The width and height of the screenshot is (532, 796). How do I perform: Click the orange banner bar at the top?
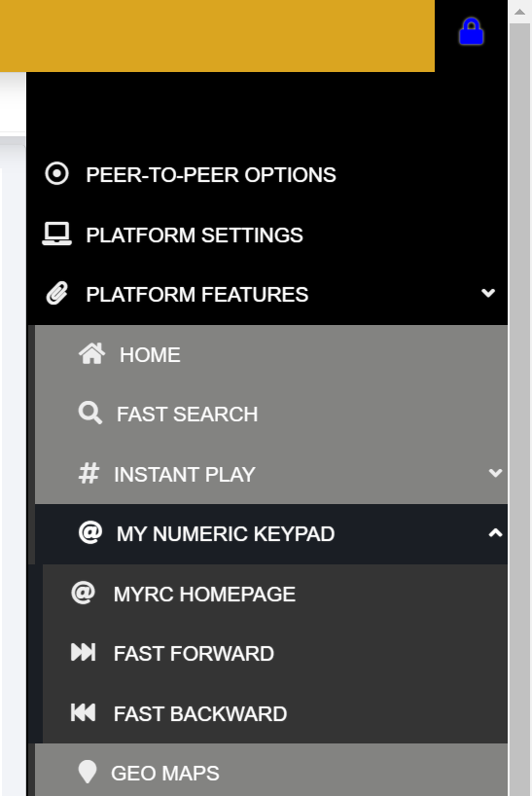[x=217, y=36]
